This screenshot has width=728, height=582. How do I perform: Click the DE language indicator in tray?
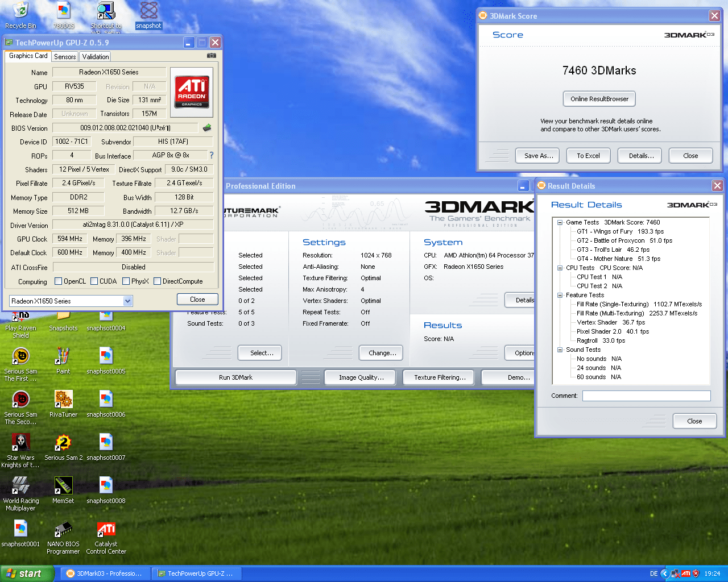tap(653, 573)
